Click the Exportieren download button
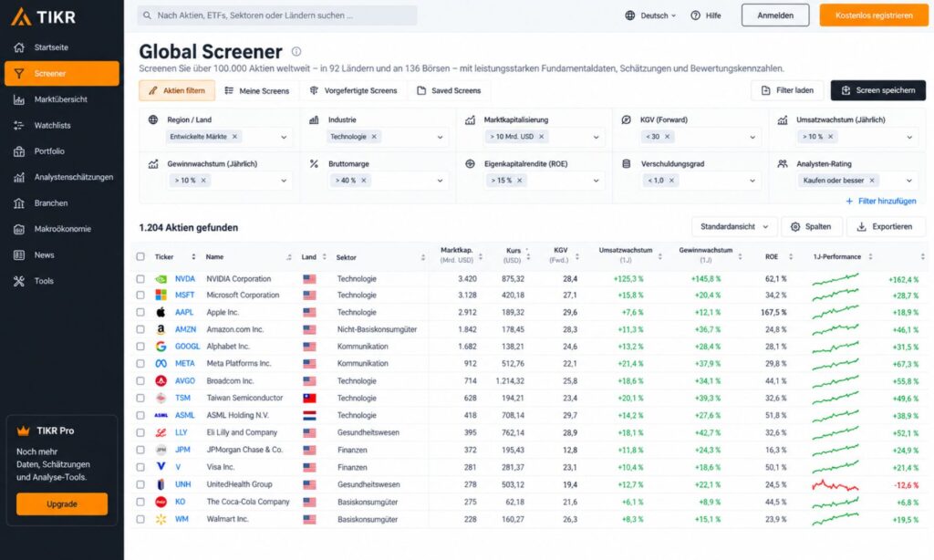Viewport: 934px width, 560px height. point(885,227)
